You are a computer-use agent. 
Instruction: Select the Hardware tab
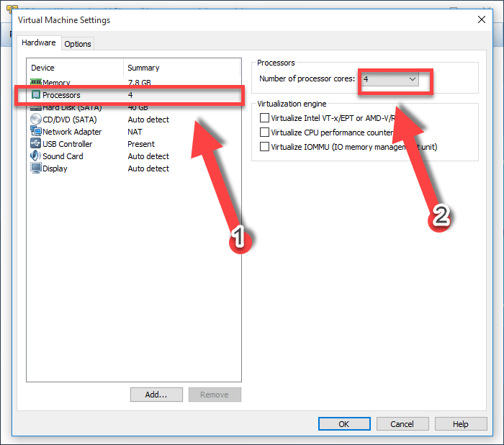[x=39, y=43]
